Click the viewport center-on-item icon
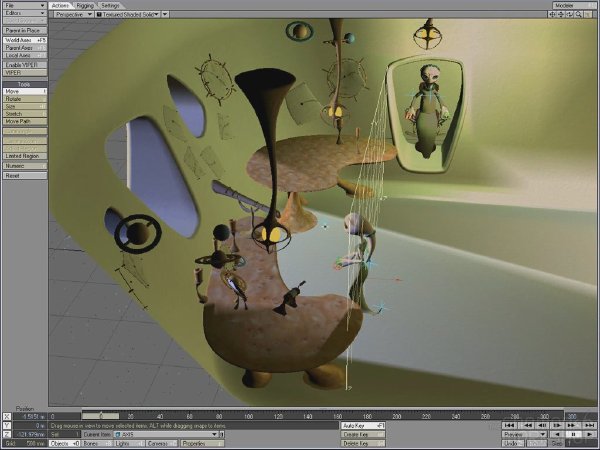The height and width of the screenshot is (450, 600). (552, 14)
